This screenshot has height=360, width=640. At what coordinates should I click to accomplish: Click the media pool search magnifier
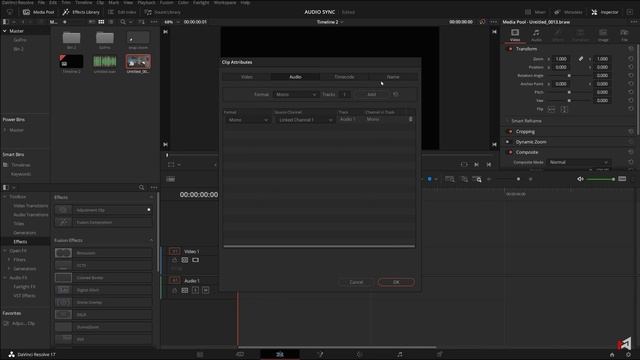(x=123, y=22)
